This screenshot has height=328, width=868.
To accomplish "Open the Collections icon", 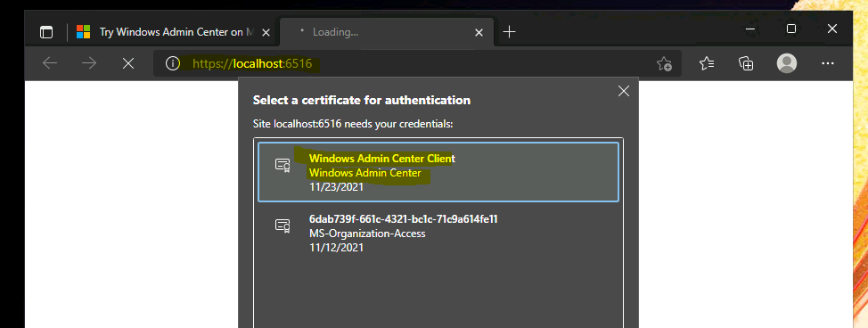I will coord(746,63).
